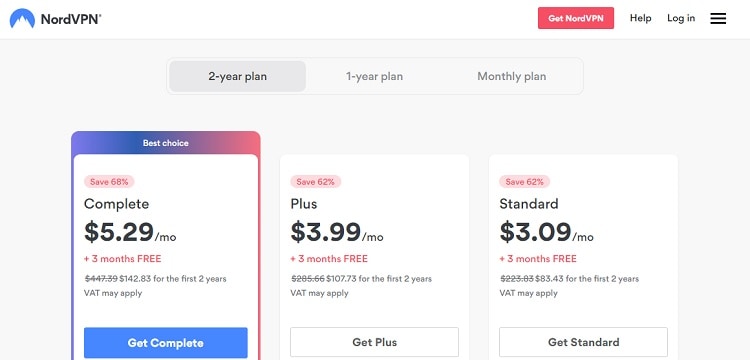Click the Get Standard button
This screenshot has width=750, height=360.
click(584, 342)
